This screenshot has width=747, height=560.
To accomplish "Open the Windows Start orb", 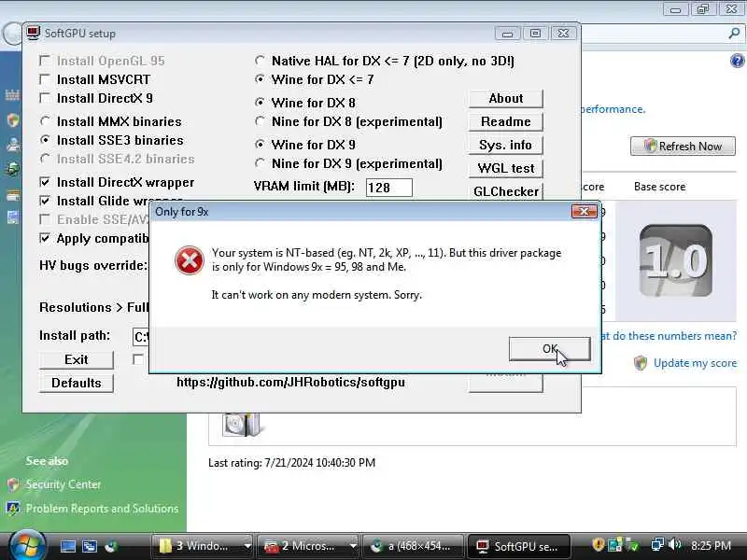I will click(27, 545).
